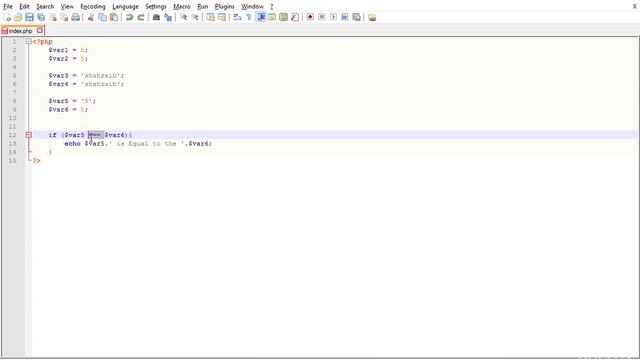Toggle the highlighted indent guide icon
The height and width of the screenshot is (360, 640).
pyautogui.click(x=260, y=17)
